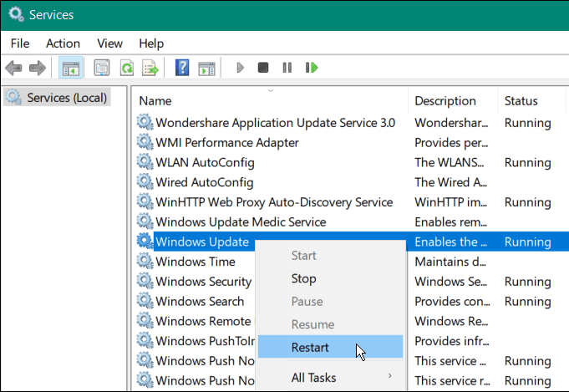Image resolution: width=569 pixels, height=392 pixels.
Task: Select the Windows Search service
Action: (200, 301)
